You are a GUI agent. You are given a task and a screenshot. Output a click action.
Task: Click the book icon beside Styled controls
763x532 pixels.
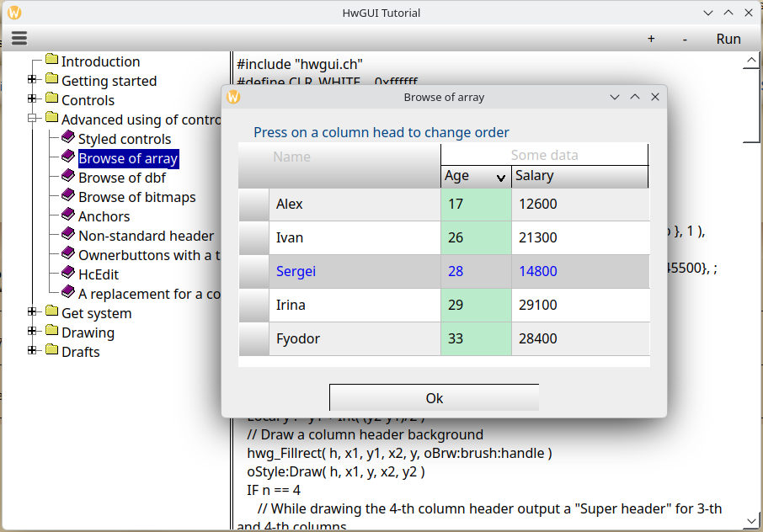pos(68,138)
